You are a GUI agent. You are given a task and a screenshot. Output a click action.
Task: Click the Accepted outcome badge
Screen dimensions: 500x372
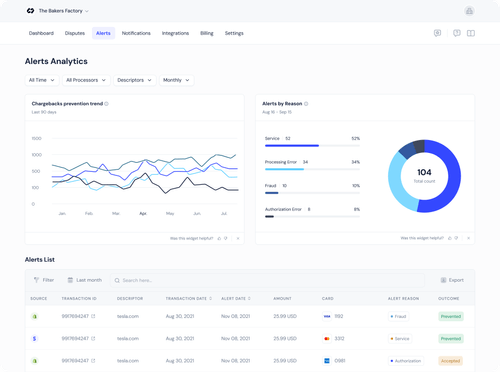450,361
